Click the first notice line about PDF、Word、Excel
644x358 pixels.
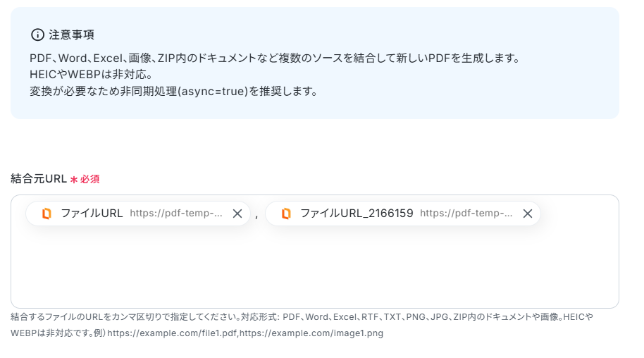tap(275, 57)
